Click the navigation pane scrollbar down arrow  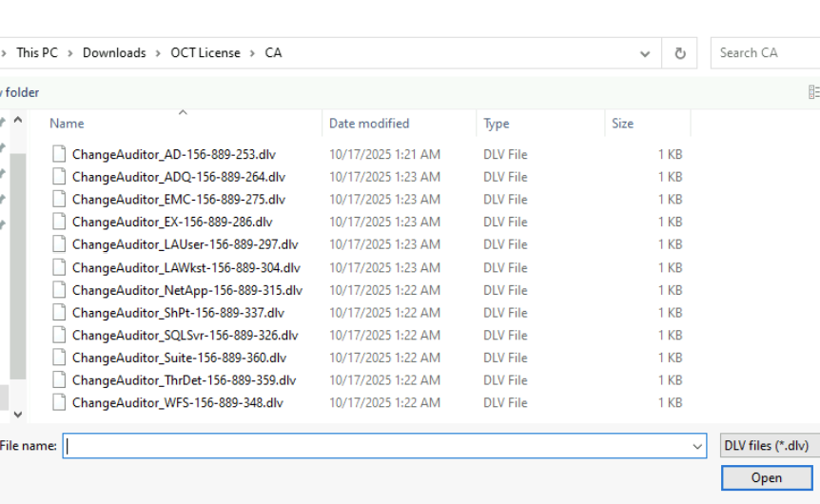(x=18, y=414)
